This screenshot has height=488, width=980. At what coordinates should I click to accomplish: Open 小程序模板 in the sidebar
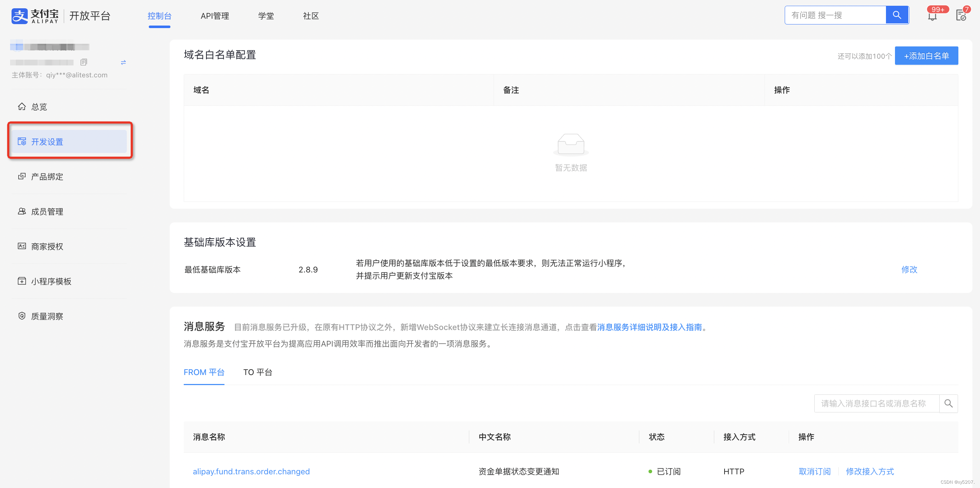(x=22, y=281)
